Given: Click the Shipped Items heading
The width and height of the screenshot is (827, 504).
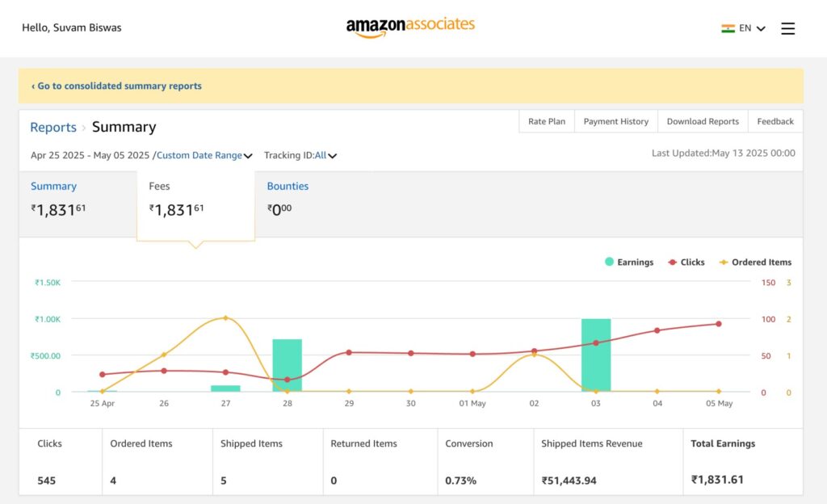Looking at the screenshot, I should click(251, 443).
